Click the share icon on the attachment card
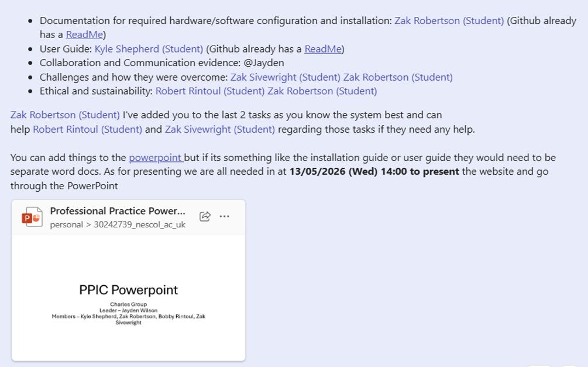 (x=205, y=216)
